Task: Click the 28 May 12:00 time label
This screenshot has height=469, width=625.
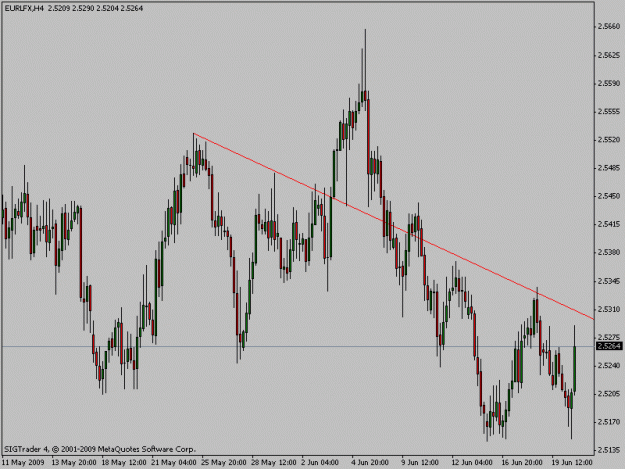Action: [x=274, y=463]
